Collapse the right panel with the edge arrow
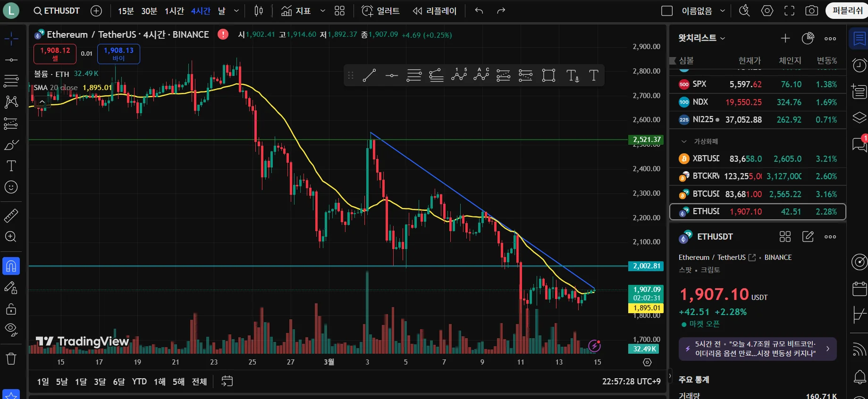Image resolution: width=868 pixels, height=399 pixels. (669, 376)
